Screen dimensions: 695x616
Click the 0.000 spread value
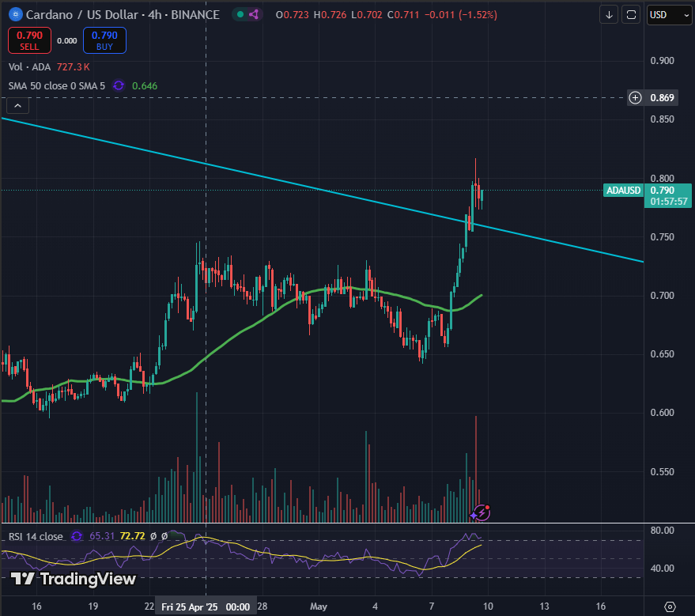[x=67, y=41]
